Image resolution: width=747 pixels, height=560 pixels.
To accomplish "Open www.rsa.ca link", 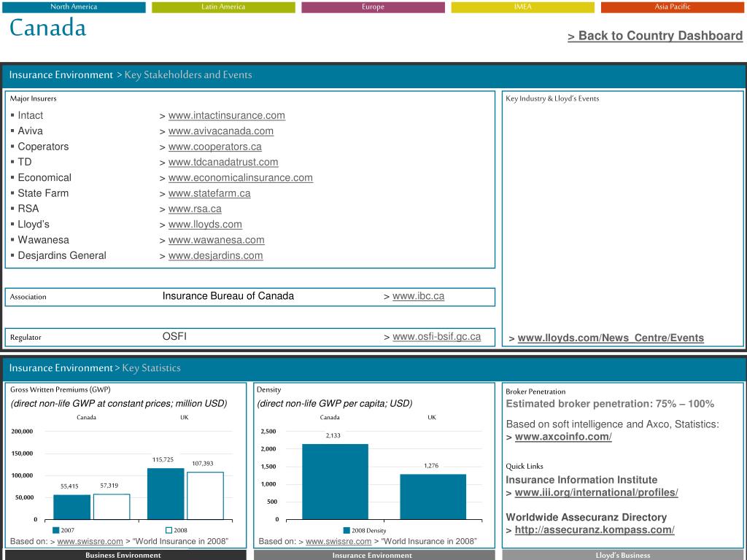I will click(195, 209).
